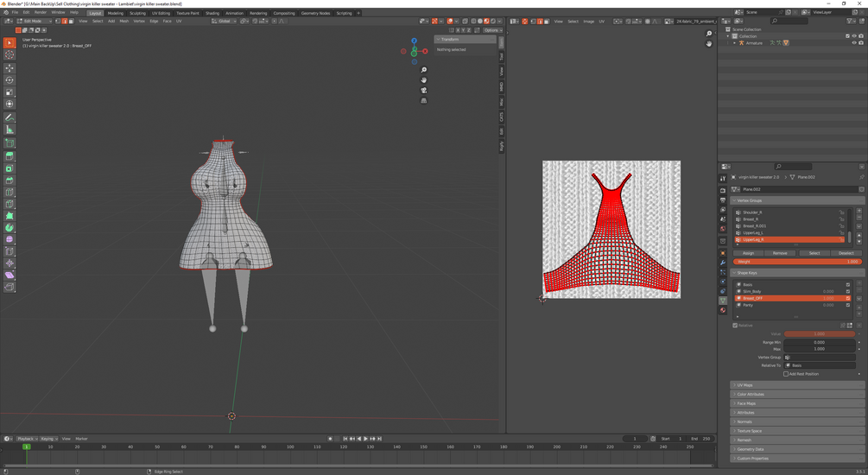Select the Rotate tool
This screenshot has height=475, width=868.
(x=10, y=80)
